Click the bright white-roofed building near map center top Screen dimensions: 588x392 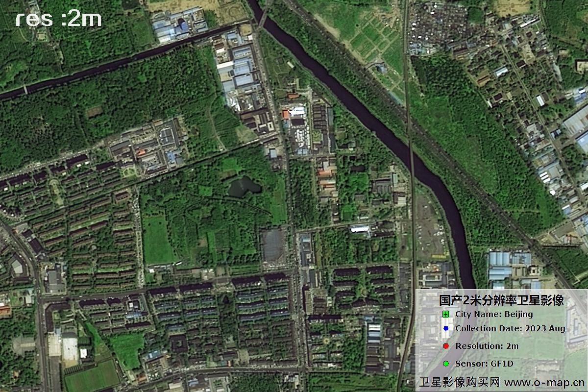coord(297,112)
